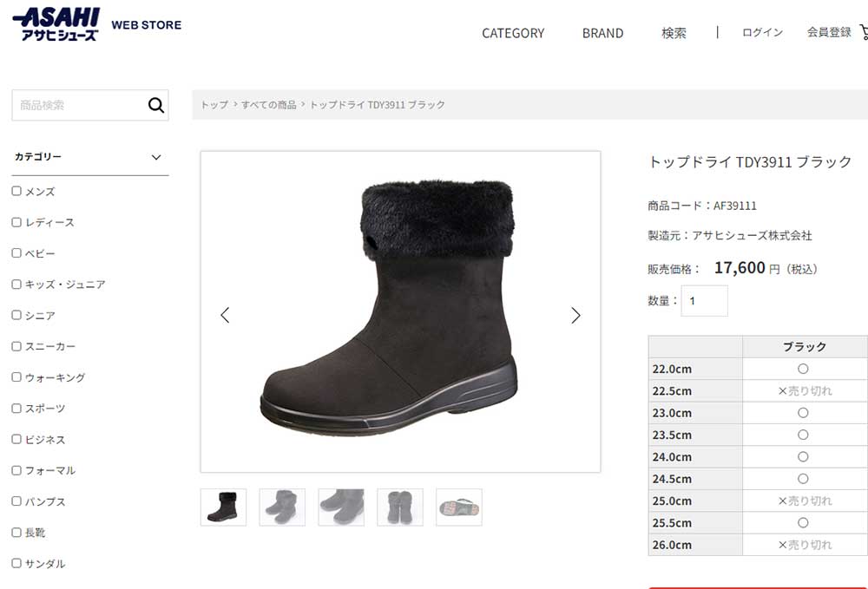View the shoe sole thumbnail

tap(459, 507)
